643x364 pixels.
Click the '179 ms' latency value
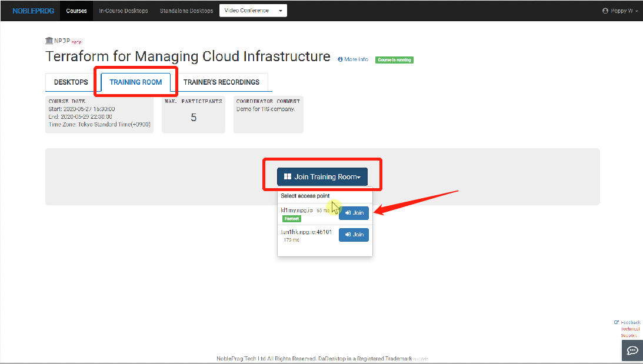tap(292, 240)
